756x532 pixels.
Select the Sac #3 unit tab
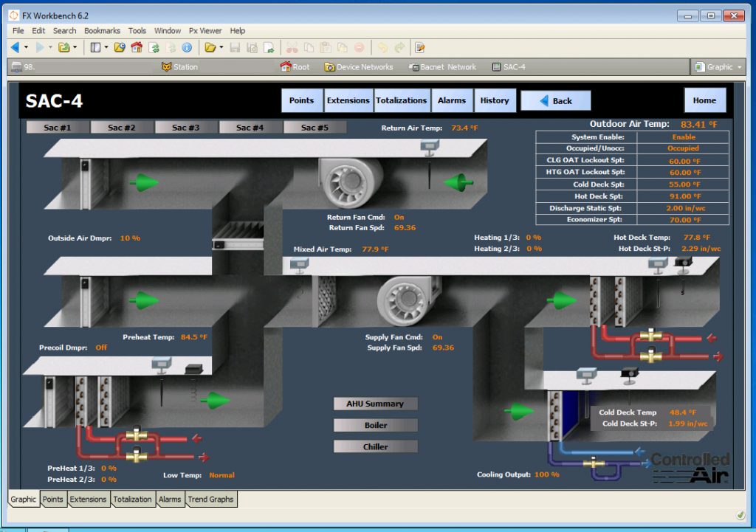coord(185,128)
